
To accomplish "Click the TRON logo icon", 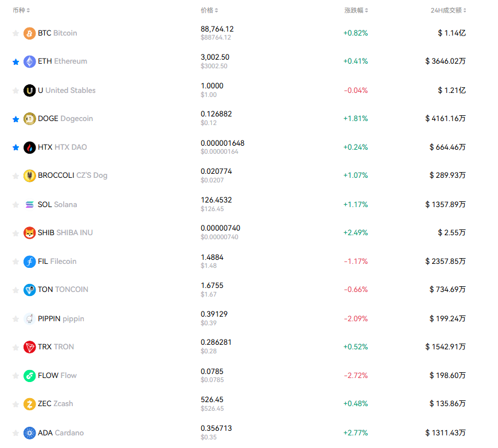I will pyautogui.click(x=29, y=347).
